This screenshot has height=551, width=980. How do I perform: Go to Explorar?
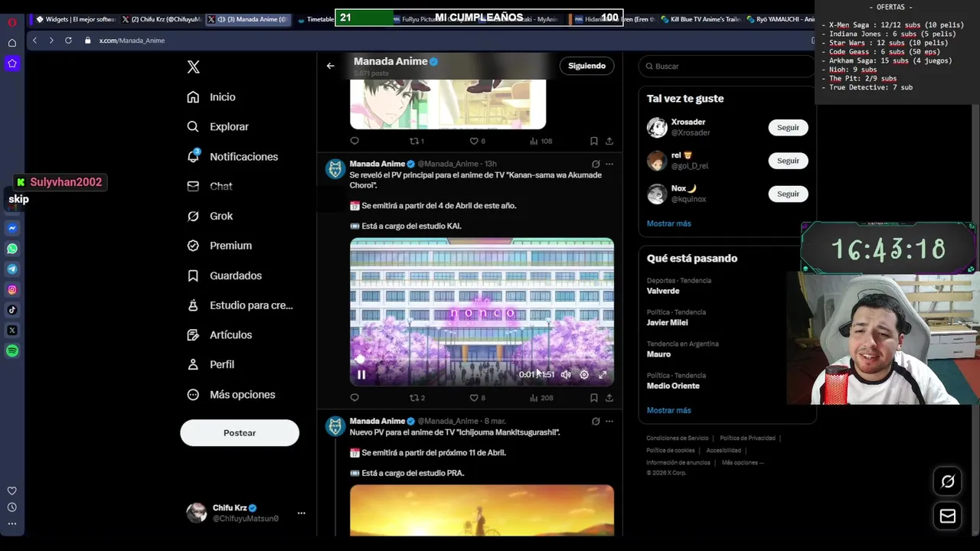click(218, 127)
